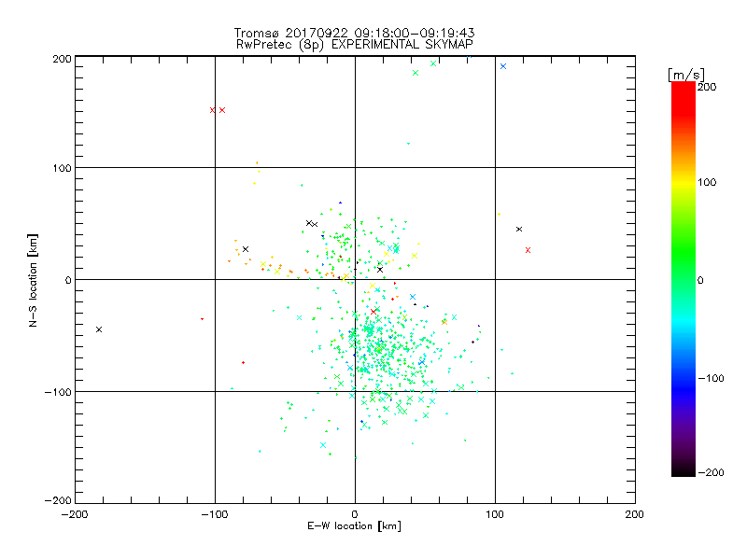Click the 'E-W location [km]' axis label
The image size is (747, 560).
click(354, 526)
